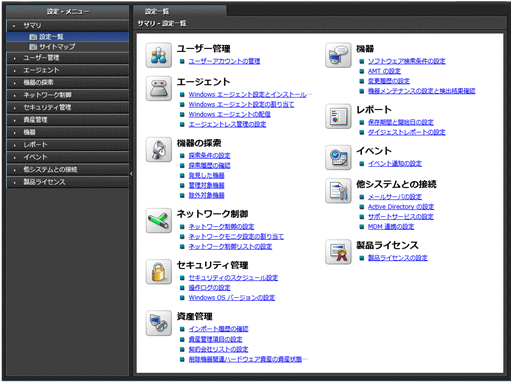Open ネットワーク制御リストの設定 link
Image resolution: width=514 pixels, height=384 pixels.
pos(230,247)
